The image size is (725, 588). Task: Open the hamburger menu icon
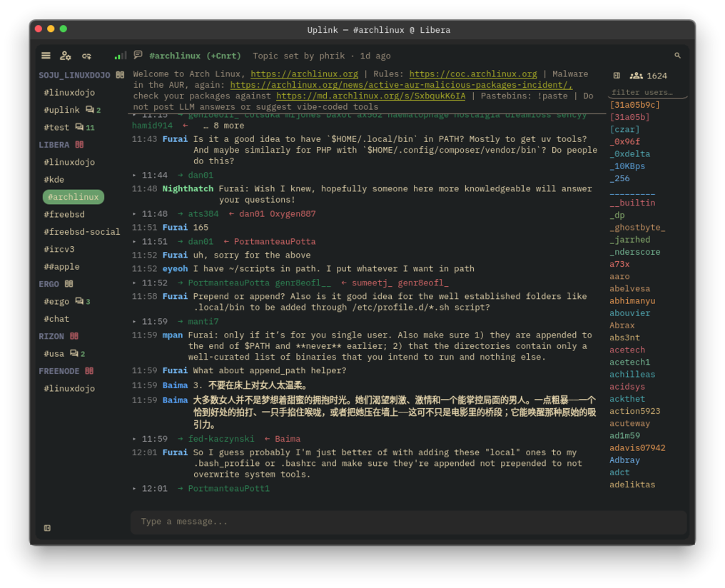(46, 56)
